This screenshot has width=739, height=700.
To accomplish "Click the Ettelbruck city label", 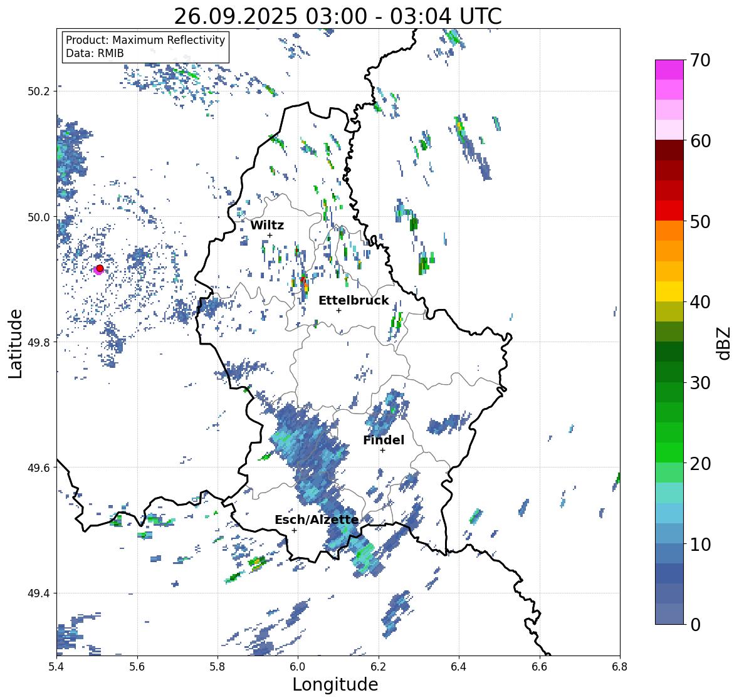I will pyautogui.click(x=354, y=301).
